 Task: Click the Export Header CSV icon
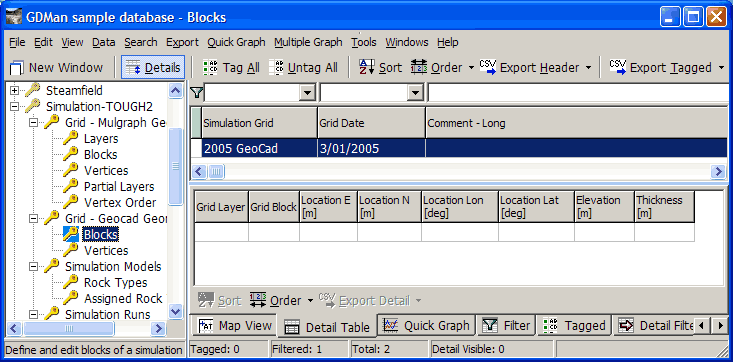[x=488, y=67]
